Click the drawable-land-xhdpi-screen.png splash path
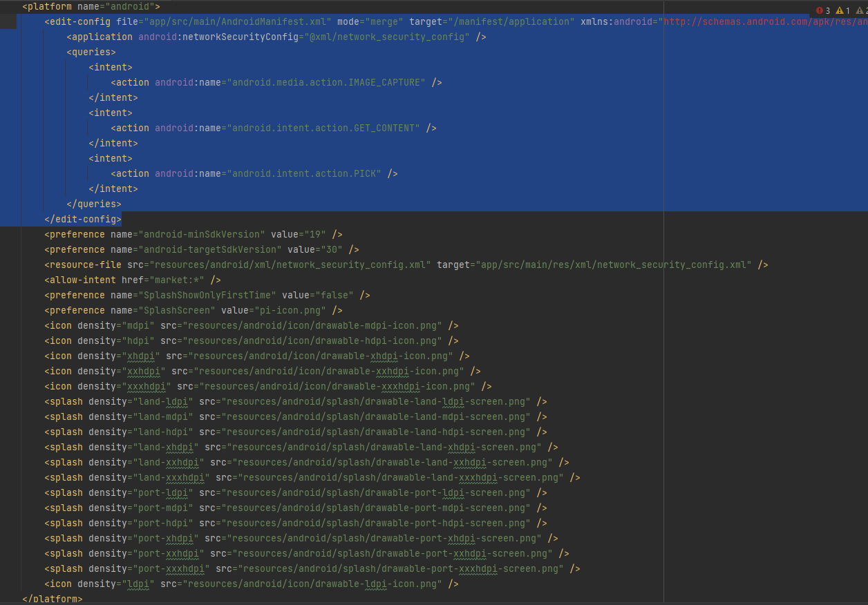This screenshot has height=605, width=868. pyautogui.click(x=384, y=447)
